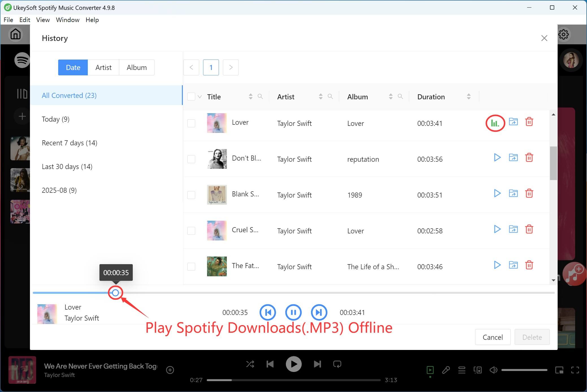
Task: Switch to the Artist tab
Action: [x=103, y=67]
